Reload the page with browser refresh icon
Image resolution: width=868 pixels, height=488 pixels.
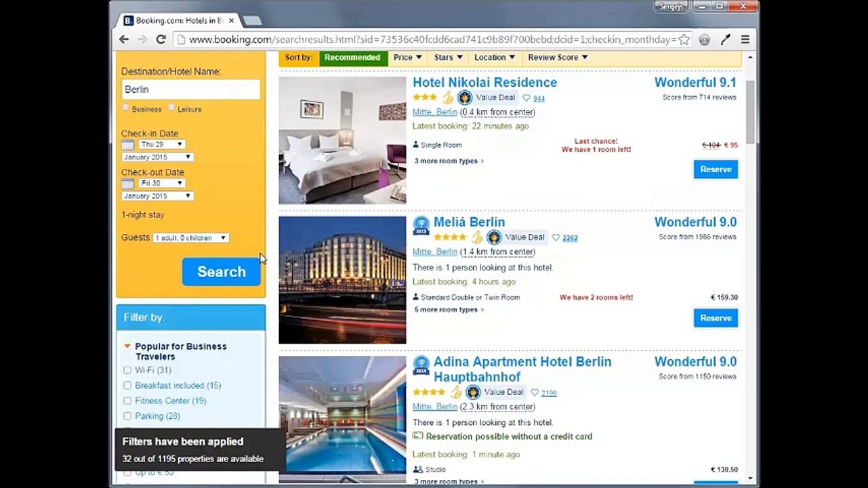pos(161,39)
